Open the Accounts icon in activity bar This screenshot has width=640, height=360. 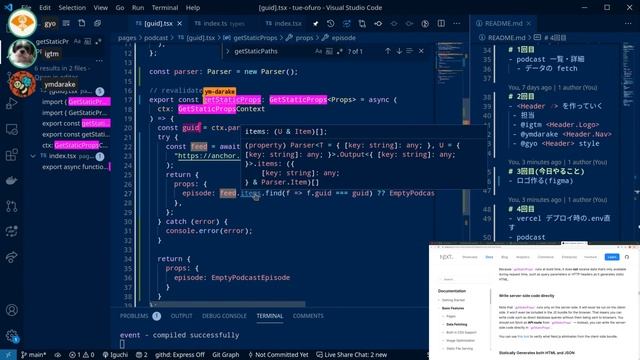tap(11, 310)
